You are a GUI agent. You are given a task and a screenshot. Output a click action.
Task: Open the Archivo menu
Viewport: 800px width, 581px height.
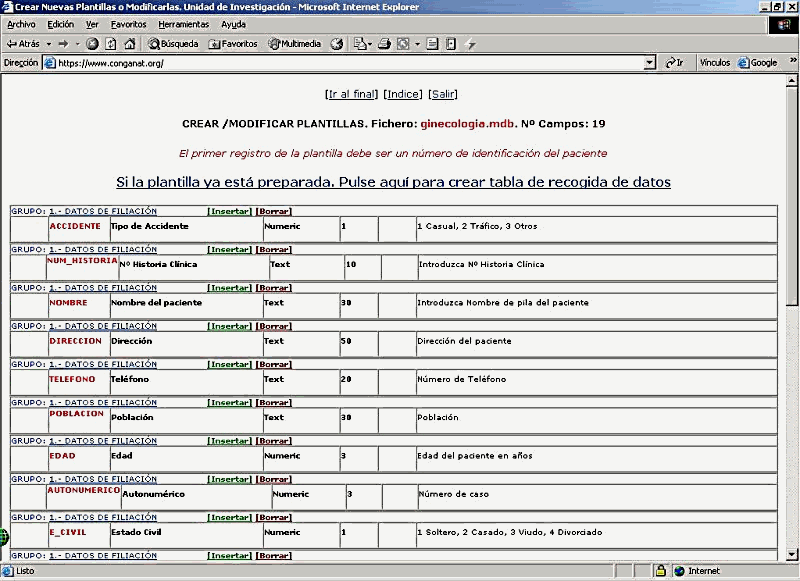pos(21,24)
